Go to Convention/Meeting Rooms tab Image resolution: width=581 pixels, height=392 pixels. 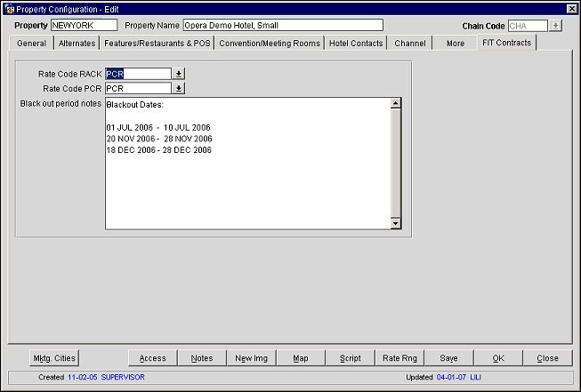click(x=269, y=44)
